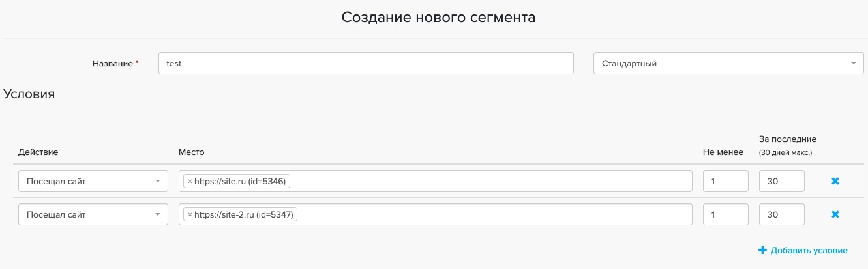Click the plus icon beside Добавить условие
Viewport: 868px width, 269px height.
pyautogui.click(x=762, y=250)
